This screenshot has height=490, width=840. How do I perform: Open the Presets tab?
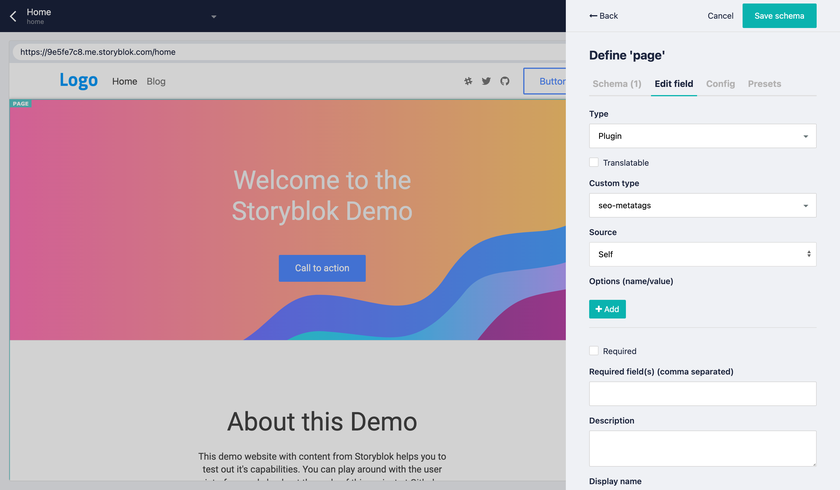(x=764, y=84)
